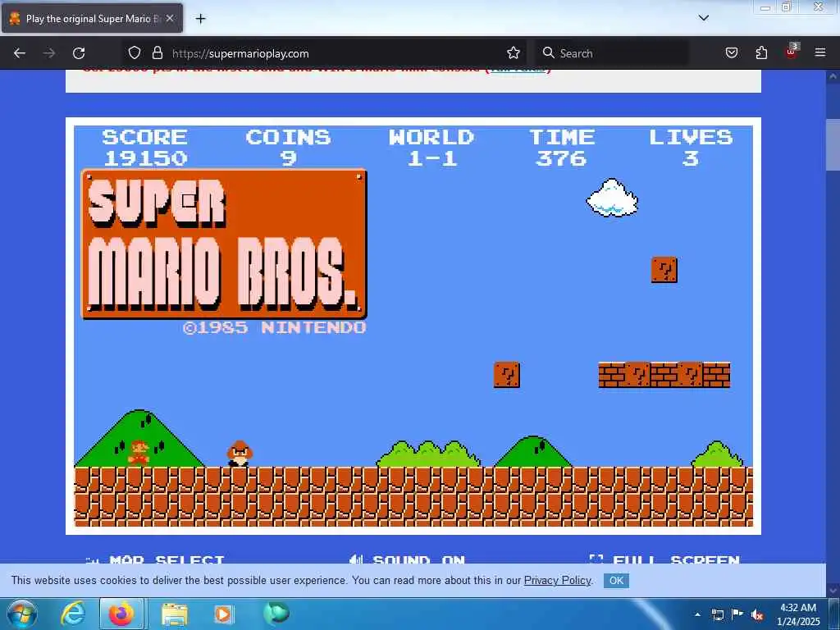Bookmark this page with the star icon

[514, 53]
